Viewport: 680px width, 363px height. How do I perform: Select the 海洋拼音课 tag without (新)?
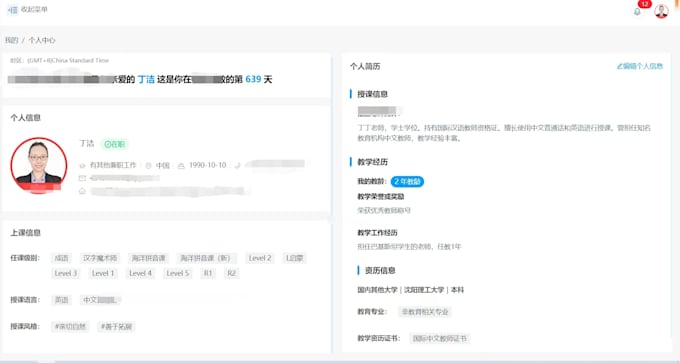click(x=149, y=258)
